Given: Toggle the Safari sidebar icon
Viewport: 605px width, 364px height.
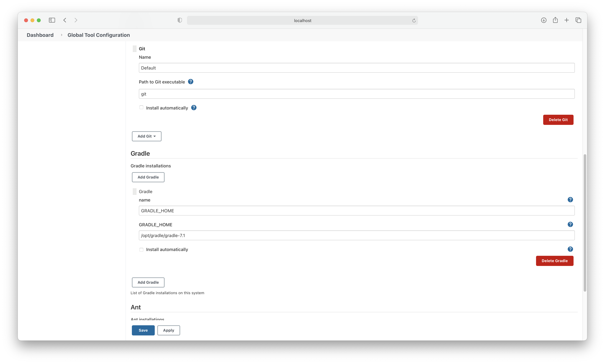Looking at the screenshot, I should tap(52, 20).
